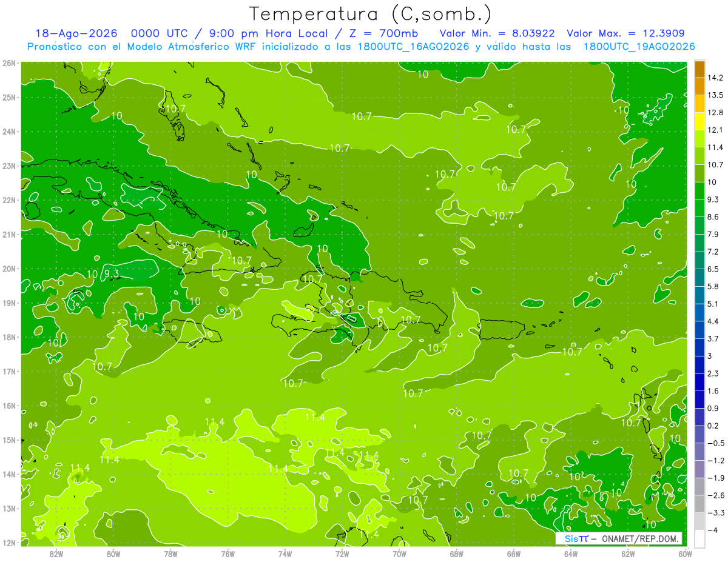
Task: Click the 24N latitude axis label
Action: pyautogui.click(x=10, y=132)
